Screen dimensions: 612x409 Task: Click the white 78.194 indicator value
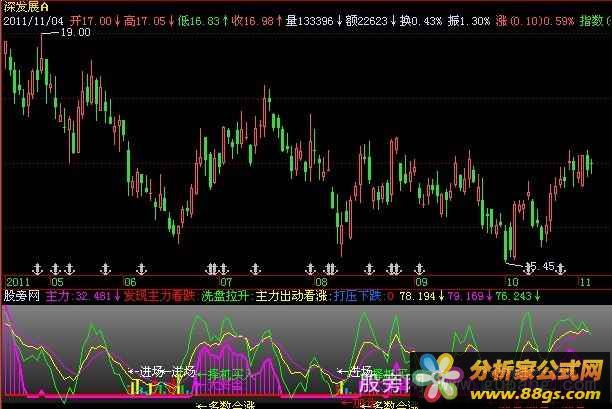(x=417, y=296)
